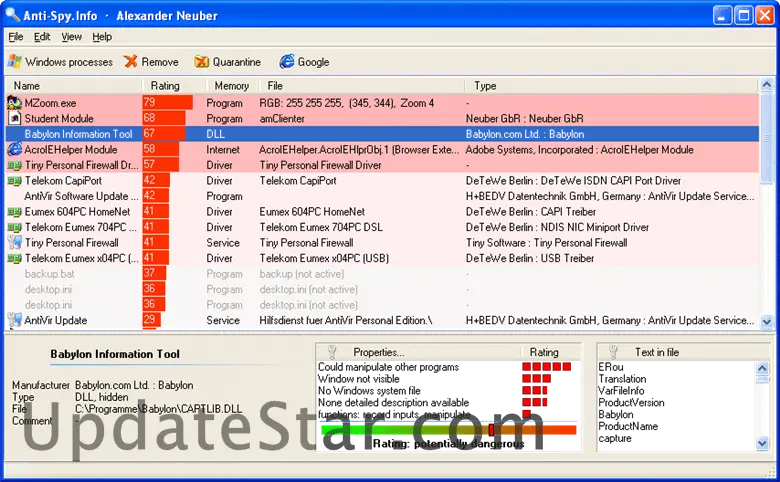The width and height of the screenshot is (780, 482).
Task: Open the Help menu
Action: 102,37
